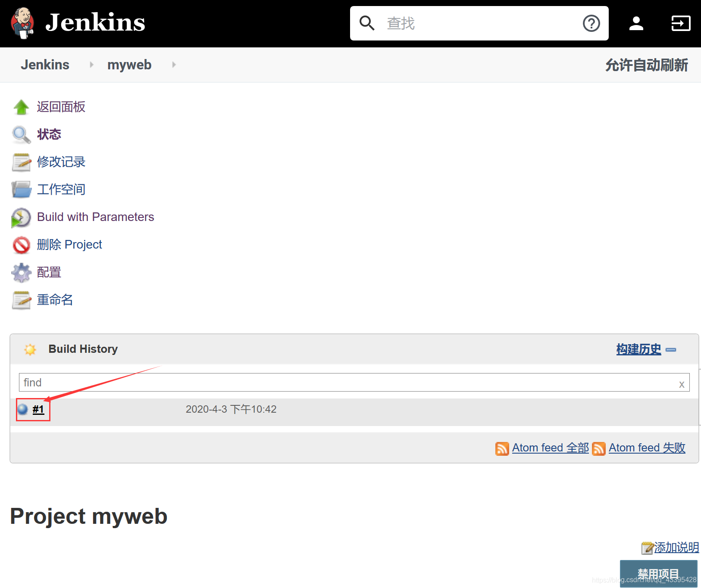This screenshot has width=701, height=588.
Task: Click the 禁用项目 button
Action: [x=659, y=574]
